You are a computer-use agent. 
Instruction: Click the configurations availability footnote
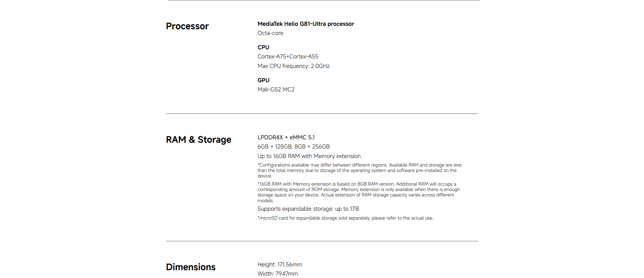[359, 170]
